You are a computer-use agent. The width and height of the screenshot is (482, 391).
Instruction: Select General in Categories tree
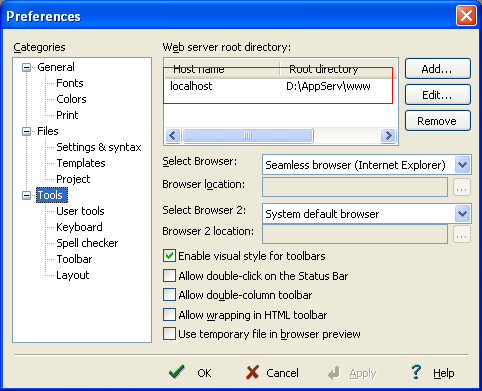pyautogui.click(x=56, y=67)
